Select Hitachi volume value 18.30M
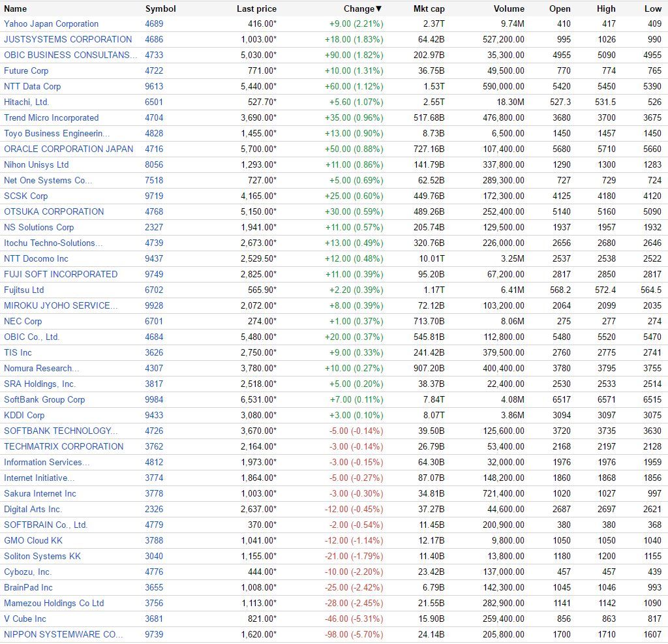This screenshot has height=644, width=668. [x=510, y=102]
